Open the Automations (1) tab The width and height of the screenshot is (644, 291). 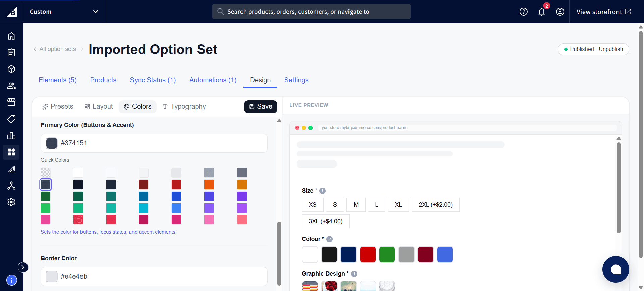point(213,80)
